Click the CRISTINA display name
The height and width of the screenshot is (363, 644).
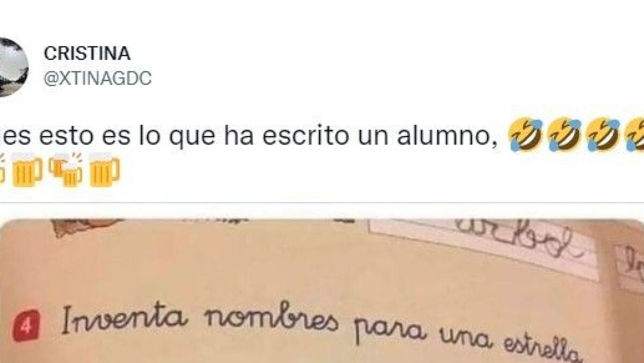point(87,53)
